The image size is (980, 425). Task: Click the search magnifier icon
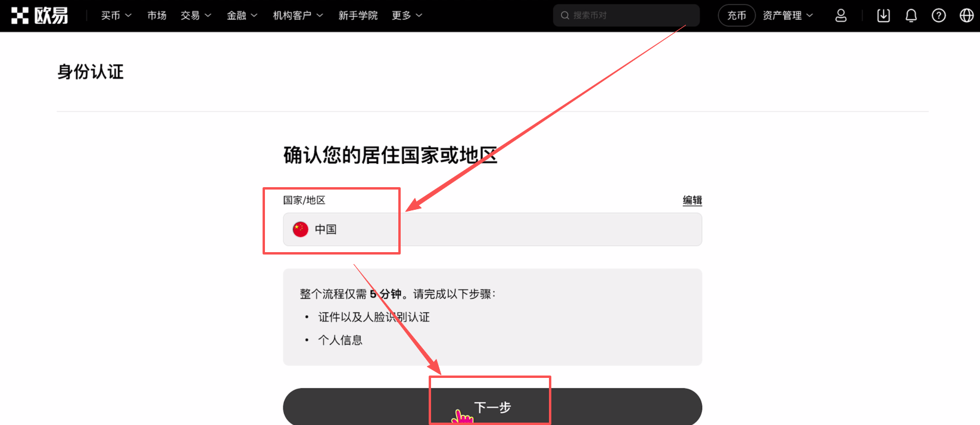[565, 15]
